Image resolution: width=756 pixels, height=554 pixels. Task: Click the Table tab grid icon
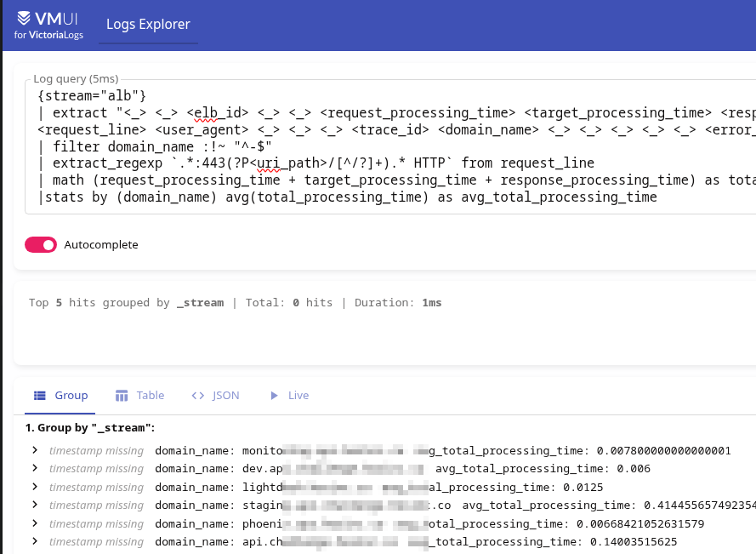(x=122, y=396)
